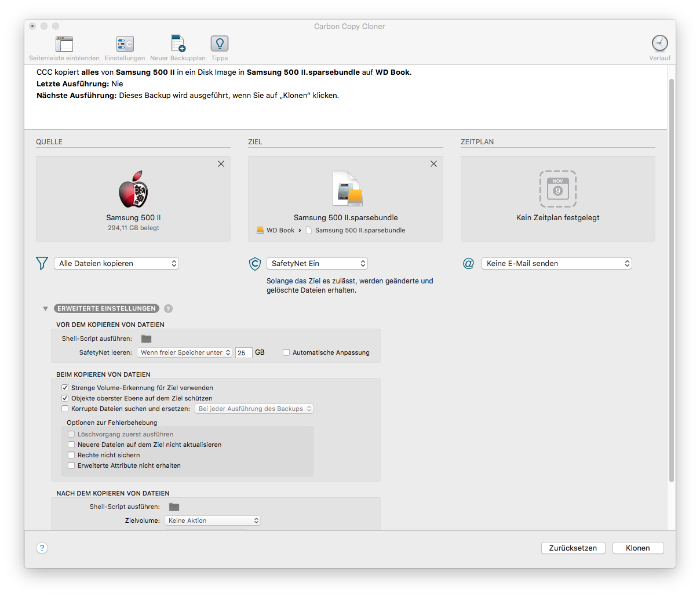Open the Verlauf history clock
Image resolution: width=700 pixels, height=597 pixels.
(x=659, y=43)
